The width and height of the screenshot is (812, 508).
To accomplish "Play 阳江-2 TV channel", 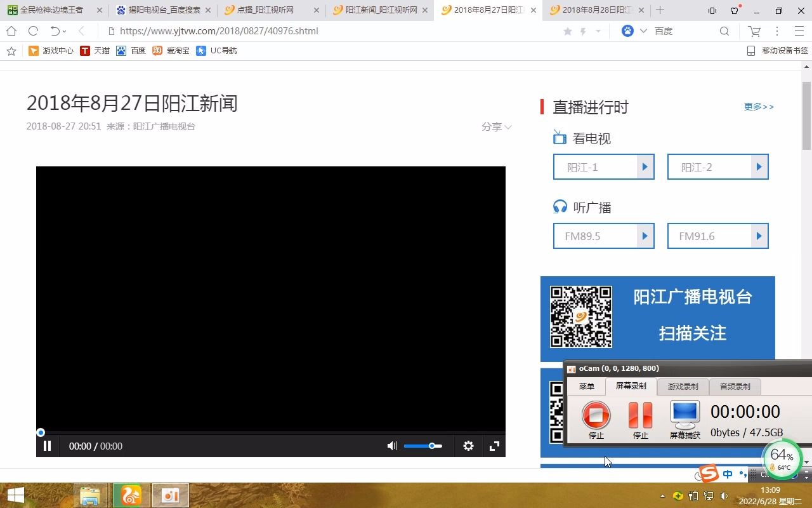I will 718,167.
